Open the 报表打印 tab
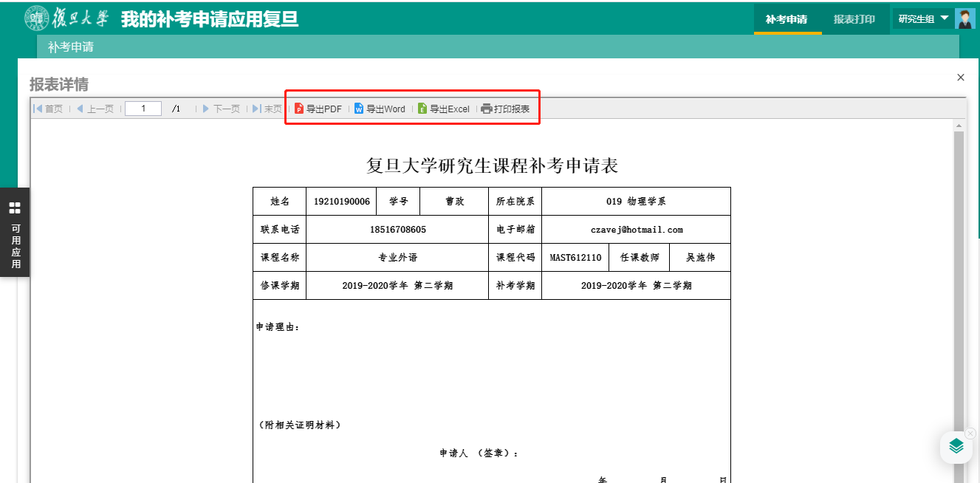Viewport: 980px width, 483px height. coord(854,19)
